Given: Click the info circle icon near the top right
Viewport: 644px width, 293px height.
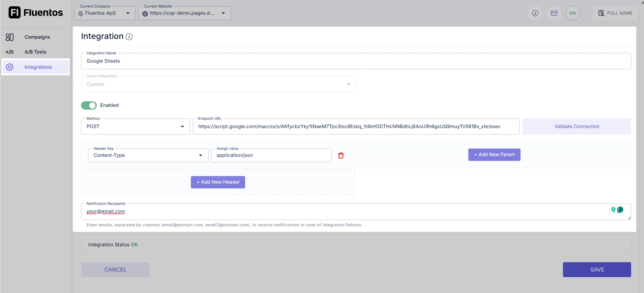Looking at the screenshot, I should tap(535, 13).
